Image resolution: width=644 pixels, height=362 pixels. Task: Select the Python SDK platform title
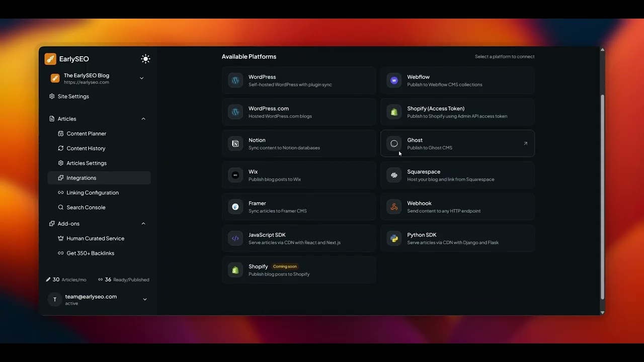tap(422, 235)
